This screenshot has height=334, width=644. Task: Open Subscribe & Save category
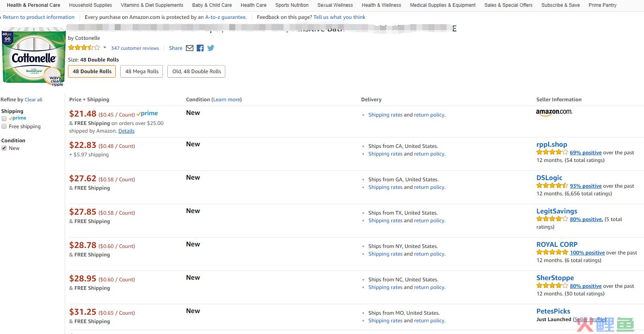click(561, 5)
